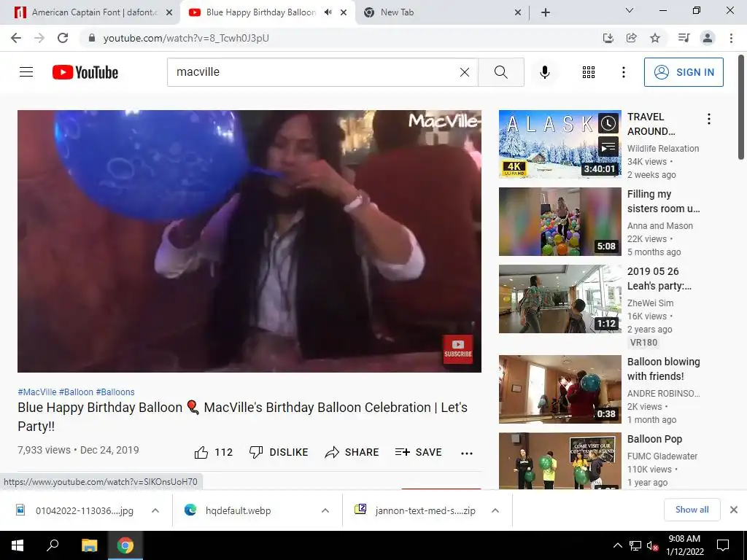Reload the YouTube page
The height and width of the screenshot is (560, 747).
point(63,38)
